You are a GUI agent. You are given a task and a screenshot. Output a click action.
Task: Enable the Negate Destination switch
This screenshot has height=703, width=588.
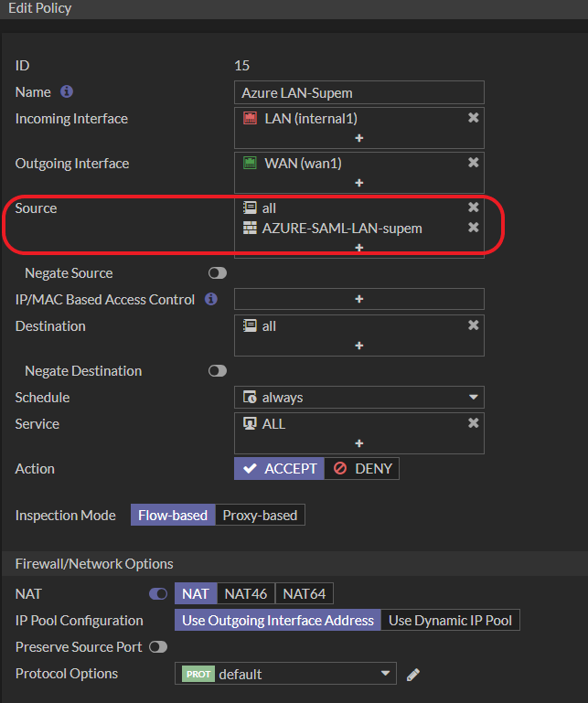pos(218,371)
